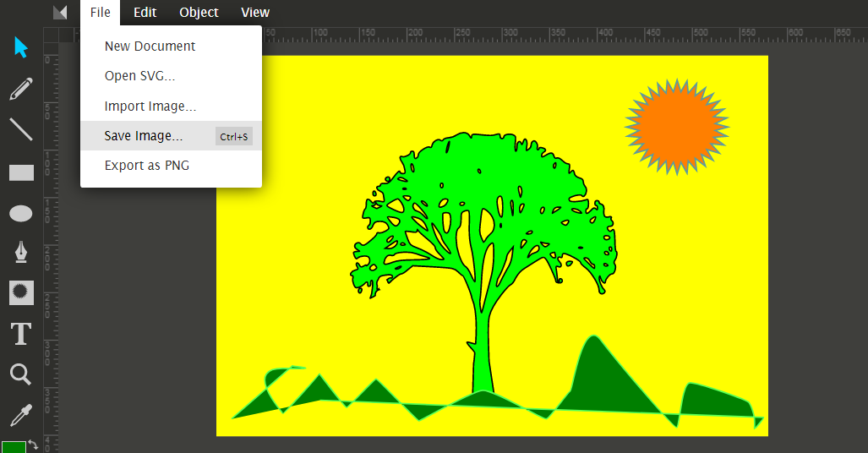Select the Shape library tool
Image resolution: width=868 pixels, height=453 pixels.
(21, 292)
